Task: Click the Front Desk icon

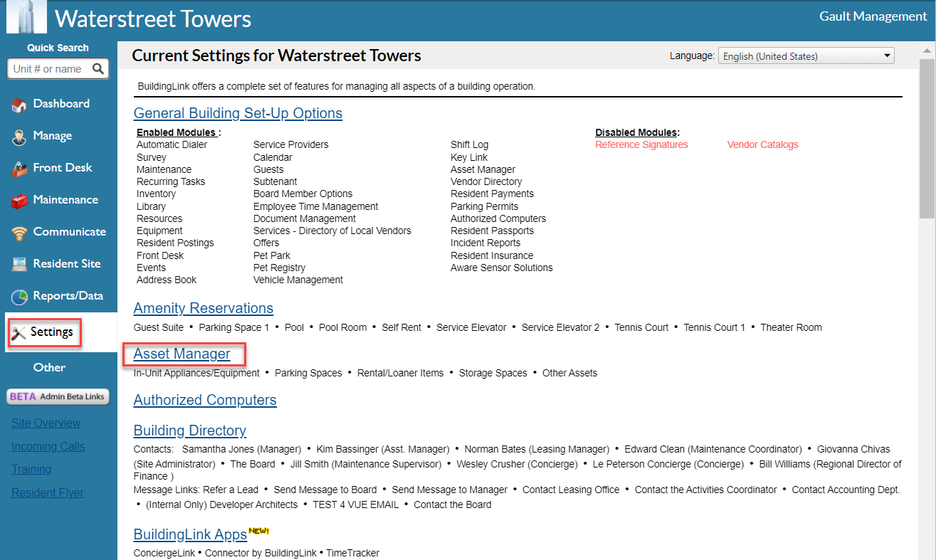Action: [19, 169]
